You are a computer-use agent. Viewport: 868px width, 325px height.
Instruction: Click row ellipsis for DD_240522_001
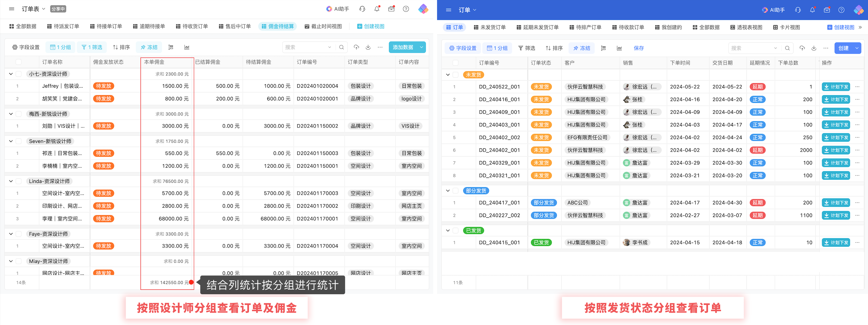point(857,87)
